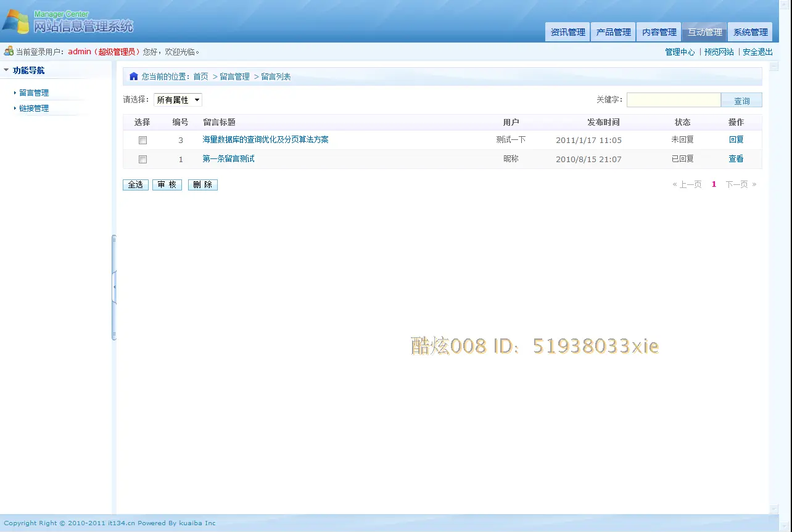Viewport: 792px width, 532px height.
Task: Click the user icon beside the login name
Action: coord(9,51)
